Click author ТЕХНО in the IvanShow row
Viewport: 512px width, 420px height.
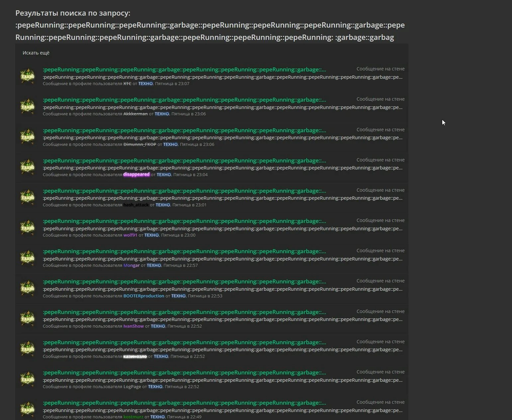(x=158, y=326)
